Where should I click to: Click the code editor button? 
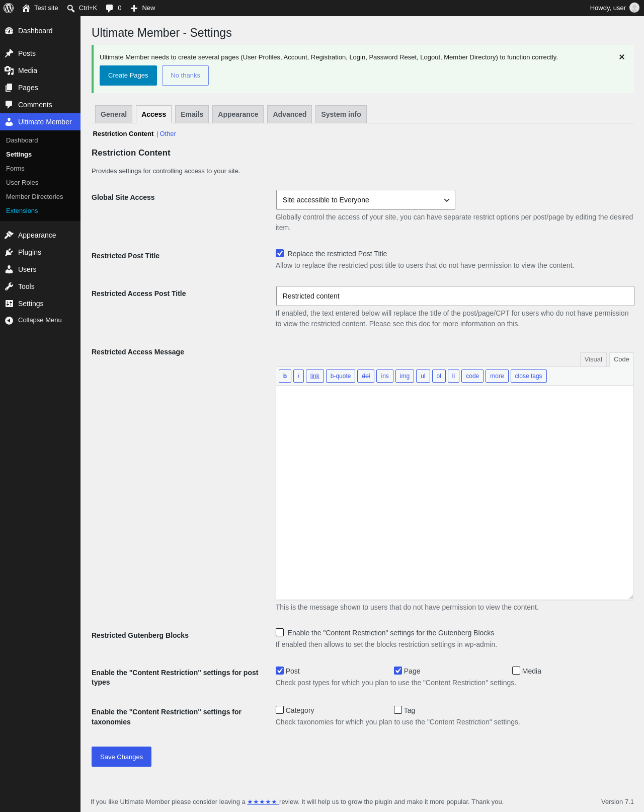coord(472,376)
